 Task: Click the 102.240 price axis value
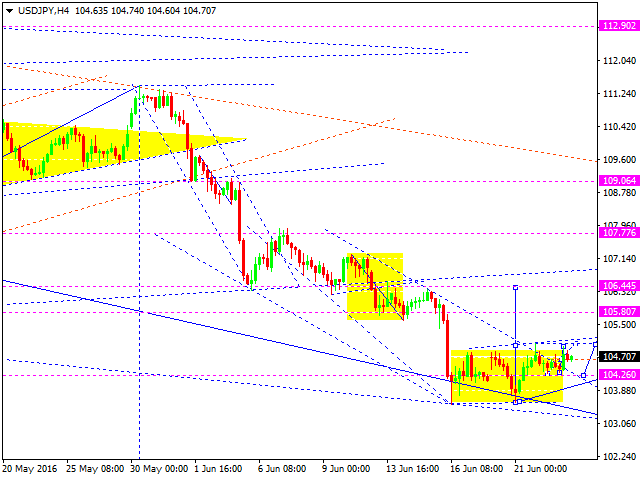click(619, 457)
